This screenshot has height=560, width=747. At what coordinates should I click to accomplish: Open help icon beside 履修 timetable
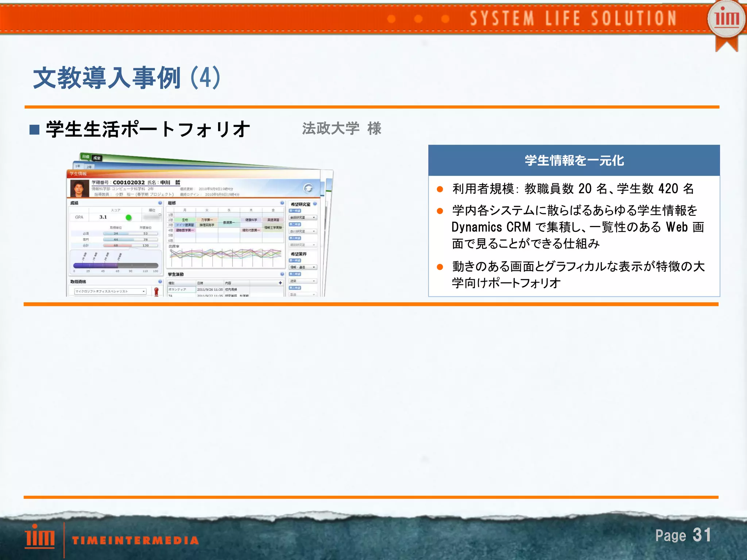(282, 203)
